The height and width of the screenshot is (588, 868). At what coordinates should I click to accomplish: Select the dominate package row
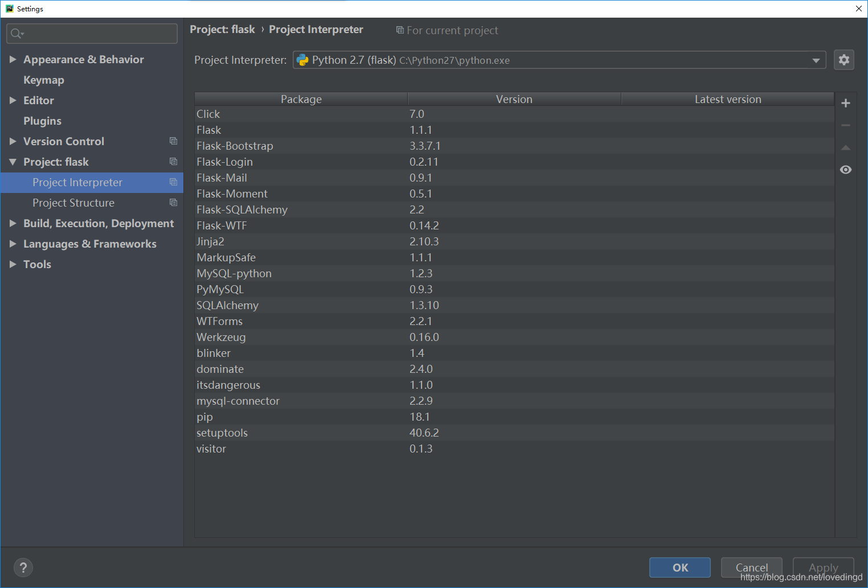tap(514, 369)
